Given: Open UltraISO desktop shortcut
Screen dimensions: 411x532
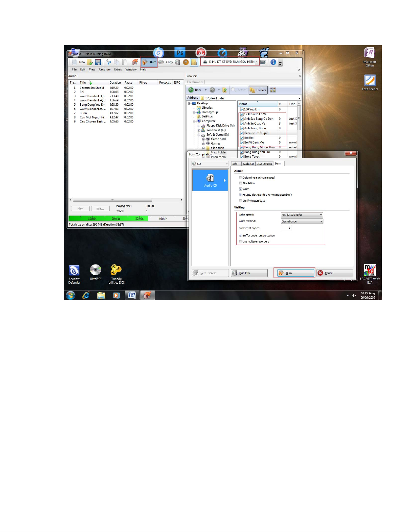Looking at the screenshot, I should (x=95, y=270).
